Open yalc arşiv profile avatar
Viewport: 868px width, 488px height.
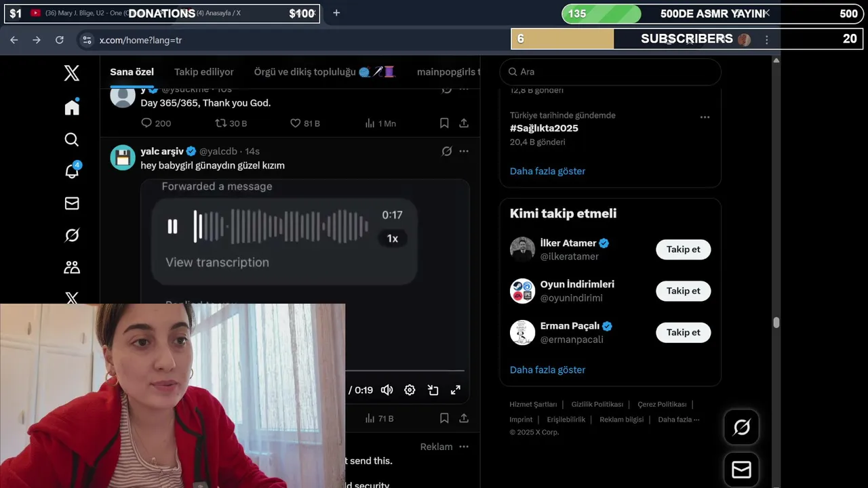pyautogui.click(x=123, y=157)
